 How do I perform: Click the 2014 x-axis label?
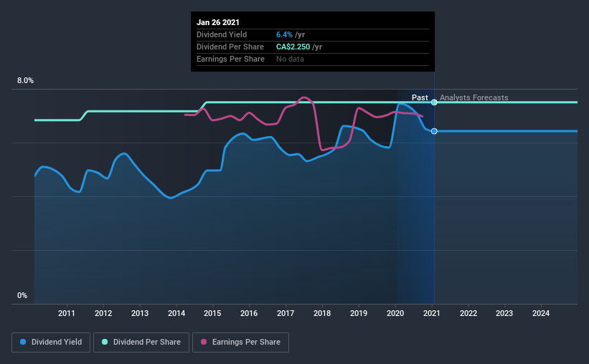coord(176,313)
